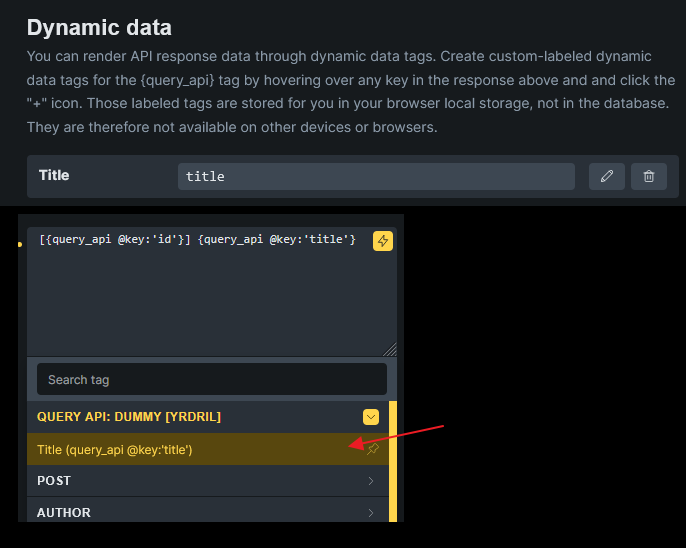This screenshot has width=686, height=548.
Task: Open the POST group label
Action: click(x=54, y=481)
